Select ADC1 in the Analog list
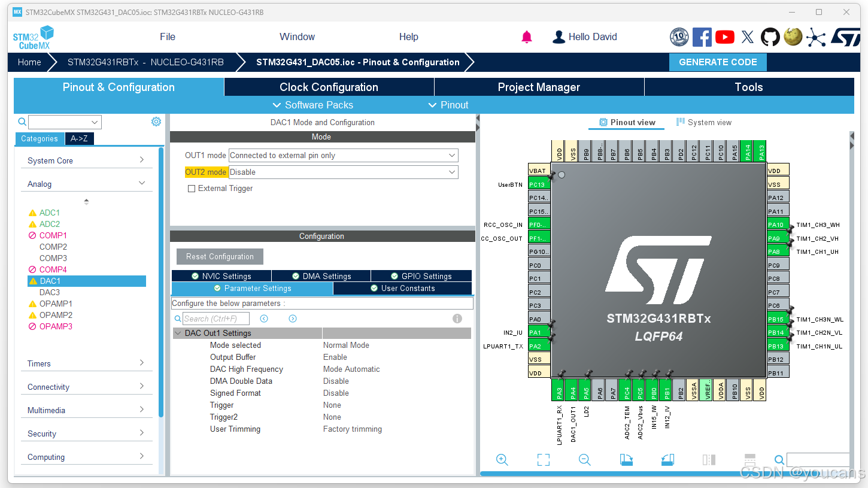Viewport: 868px width, 488px height. coord(50,213)
